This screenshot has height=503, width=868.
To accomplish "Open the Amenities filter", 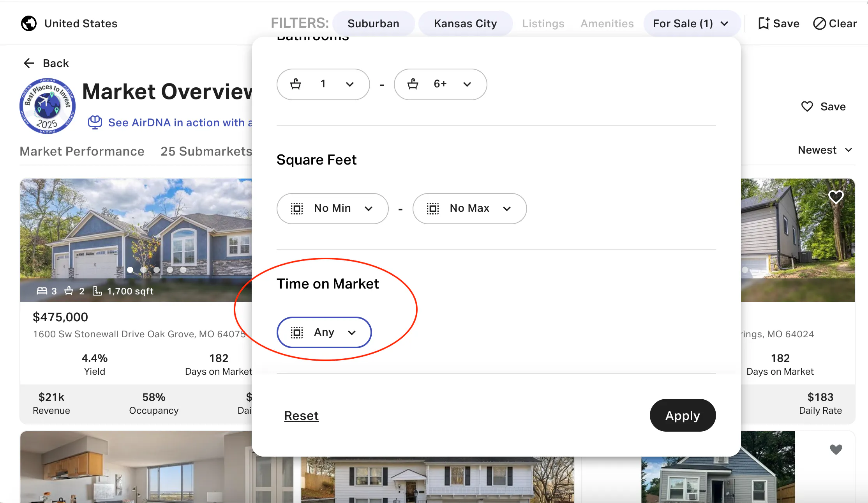I will point(607,23).
